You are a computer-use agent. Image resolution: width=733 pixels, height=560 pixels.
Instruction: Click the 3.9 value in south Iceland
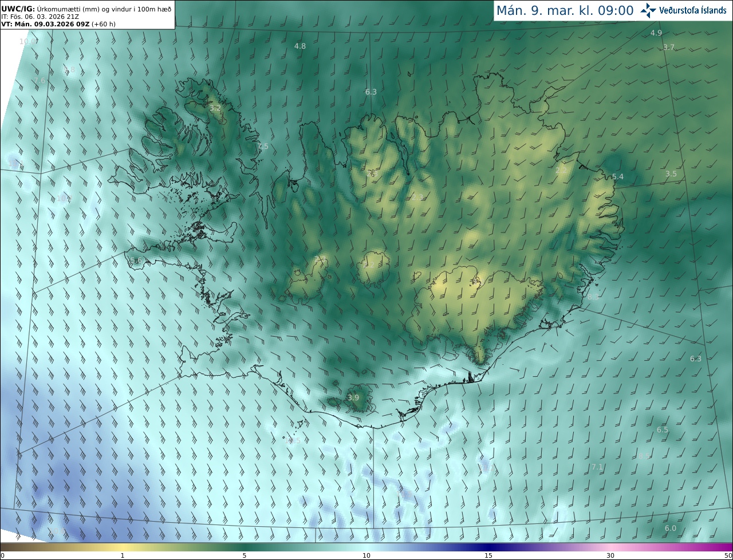point(353,397)
